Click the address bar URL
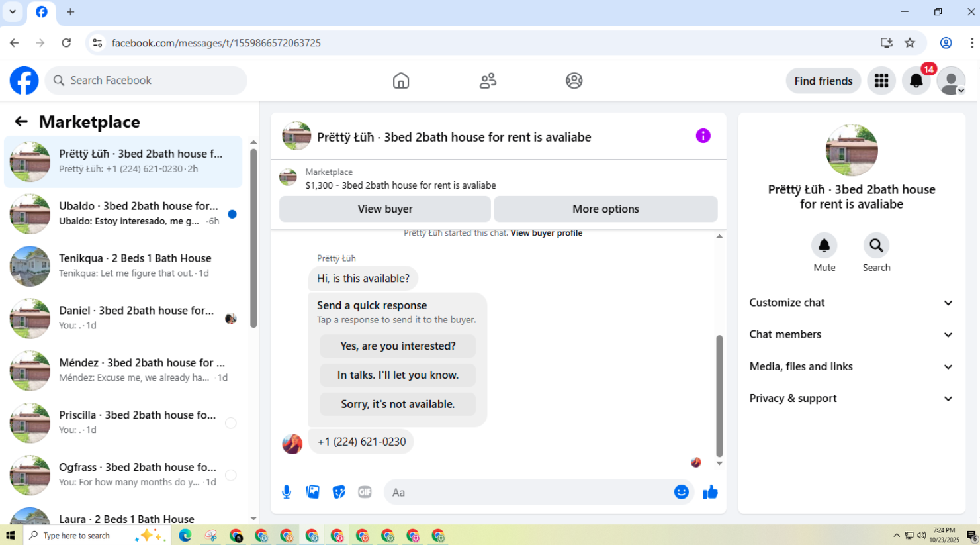The height and width of the screenshot is (545, 980). 216,43
